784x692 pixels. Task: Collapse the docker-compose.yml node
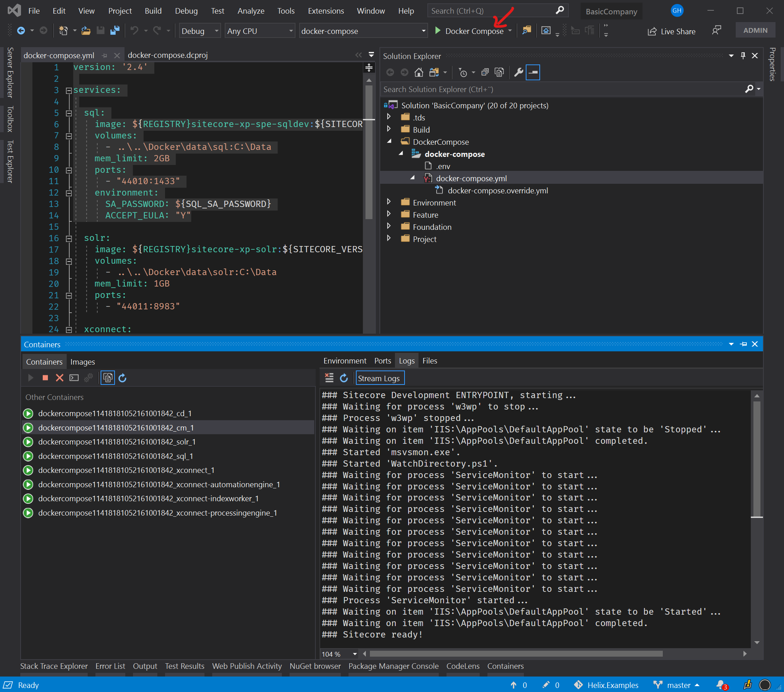(413, 178)
